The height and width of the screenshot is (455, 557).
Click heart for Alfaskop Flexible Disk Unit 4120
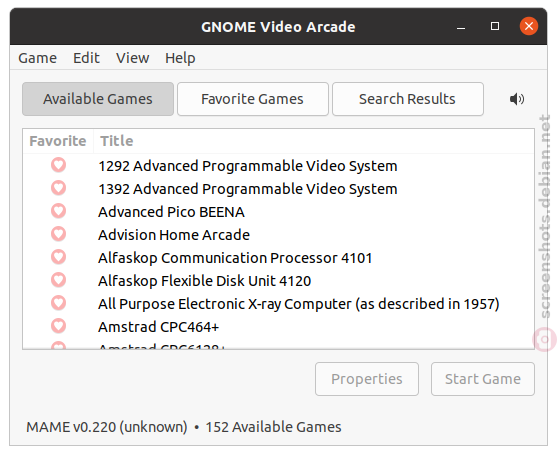tap(59, 280)
